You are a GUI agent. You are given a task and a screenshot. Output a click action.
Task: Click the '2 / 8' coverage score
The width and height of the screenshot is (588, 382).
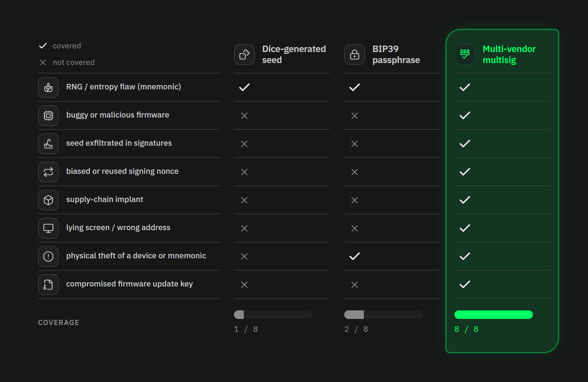pyautogui.click(x=356, y=329)
